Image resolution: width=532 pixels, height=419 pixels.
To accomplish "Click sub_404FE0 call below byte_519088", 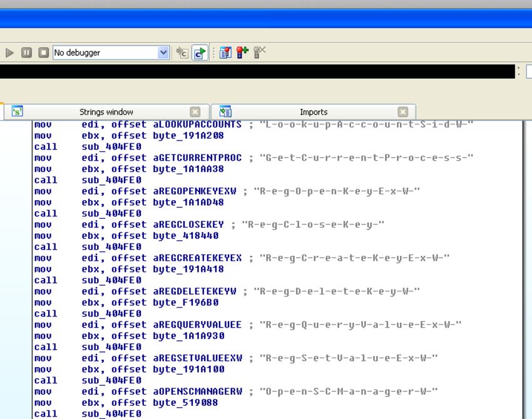I will tap(111, 414).
